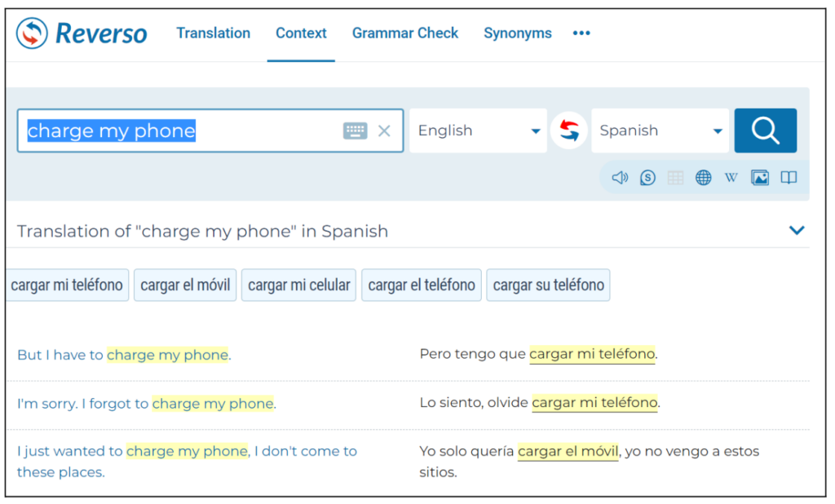Click the globe web search icon
Image resolution: width=835 pixels, height=504 pixels.
[703, 178]
